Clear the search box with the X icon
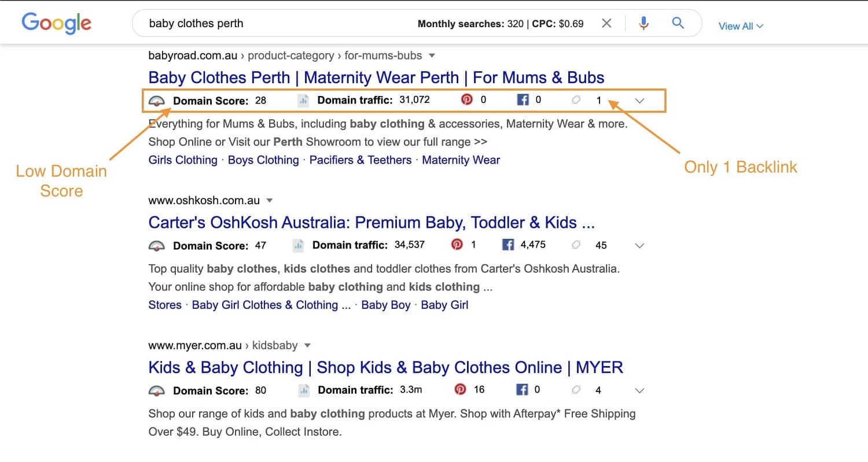Screen dimensions: 868x462 click(x=606, y=24)
